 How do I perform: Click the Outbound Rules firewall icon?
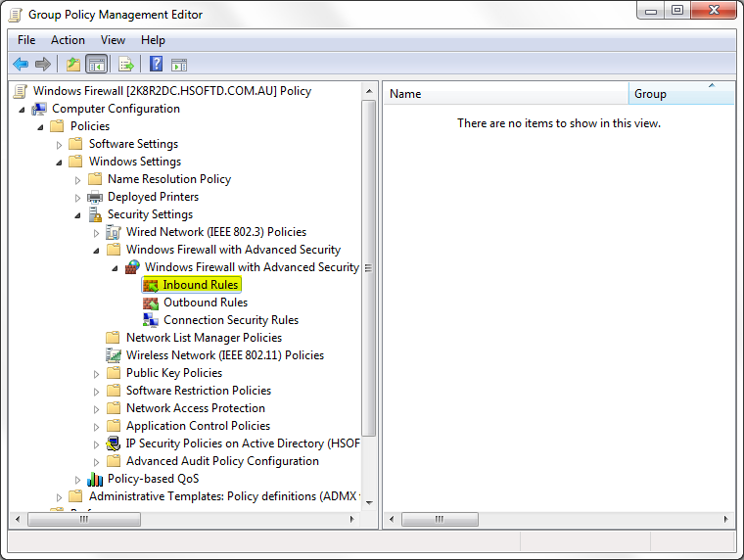click(x=151, y=303)
